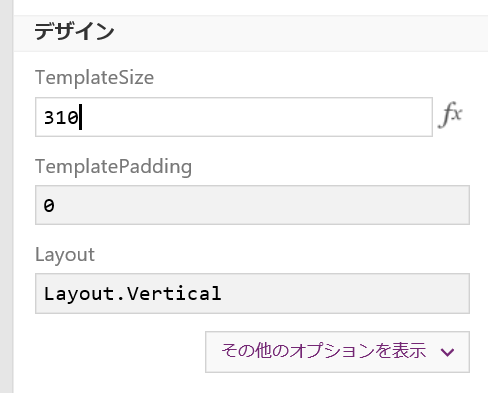Expand options using the purple chevron arrow
Screen dimensions: 488x393
(447, 352)
